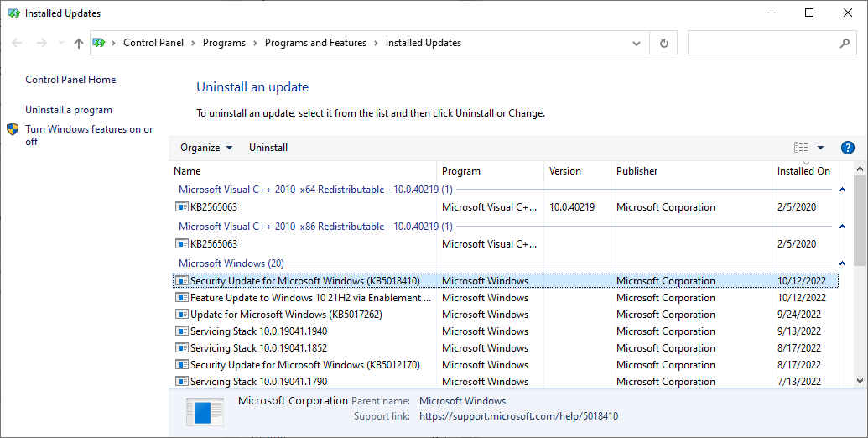
Task: Select Servicing Stack 10.0.19041.1790 row
Action: coord(506,382)
